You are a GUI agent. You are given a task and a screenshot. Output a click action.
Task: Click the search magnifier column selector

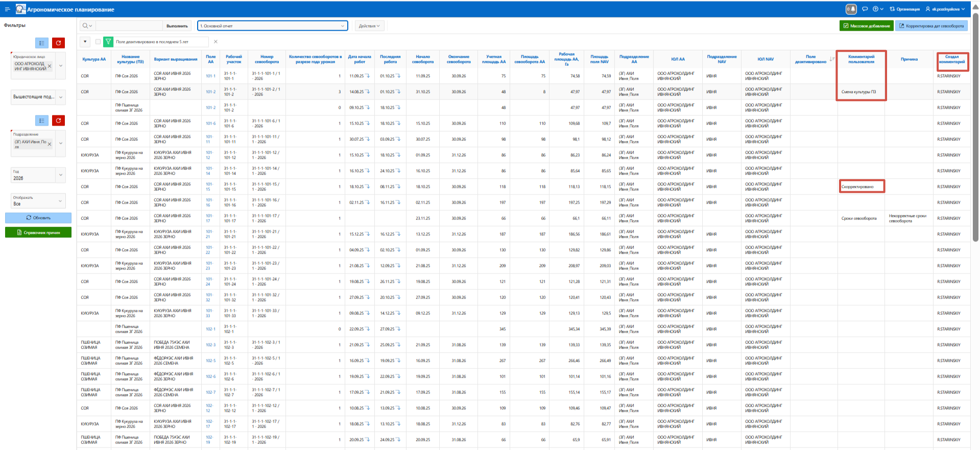(87, 26)
